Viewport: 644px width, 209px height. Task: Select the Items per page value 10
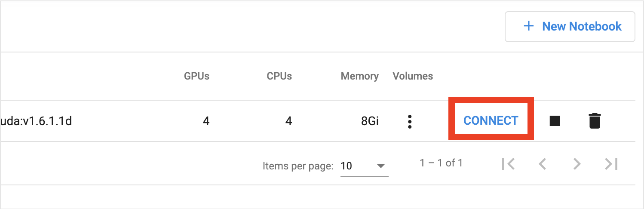click(x=346, y=166)
